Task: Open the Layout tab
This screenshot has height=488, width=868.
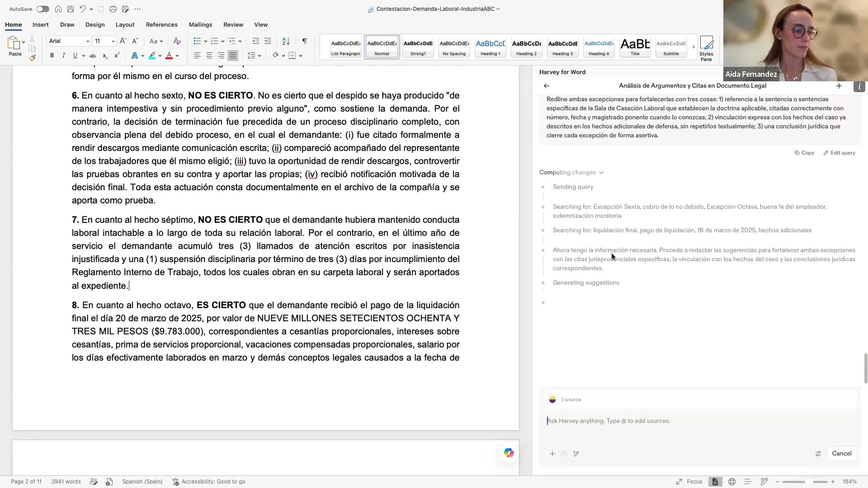Action: point(125,24)
